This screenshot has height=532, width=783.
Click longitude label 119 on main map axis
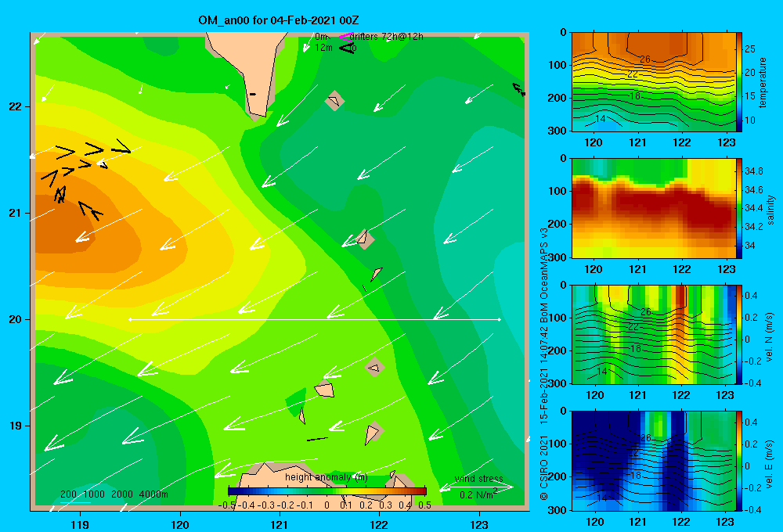pyautogui.click(x=81, y=524)
